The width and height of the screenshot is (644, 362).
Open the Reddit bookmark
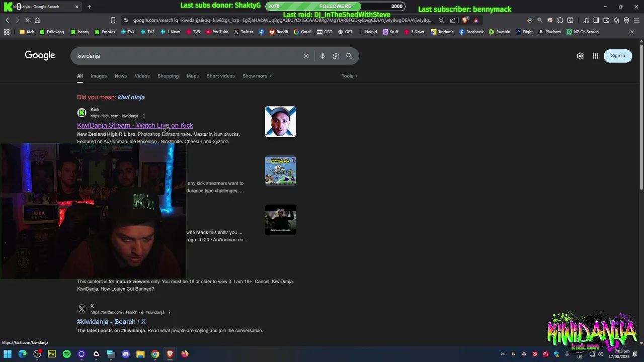pos(279,32)
